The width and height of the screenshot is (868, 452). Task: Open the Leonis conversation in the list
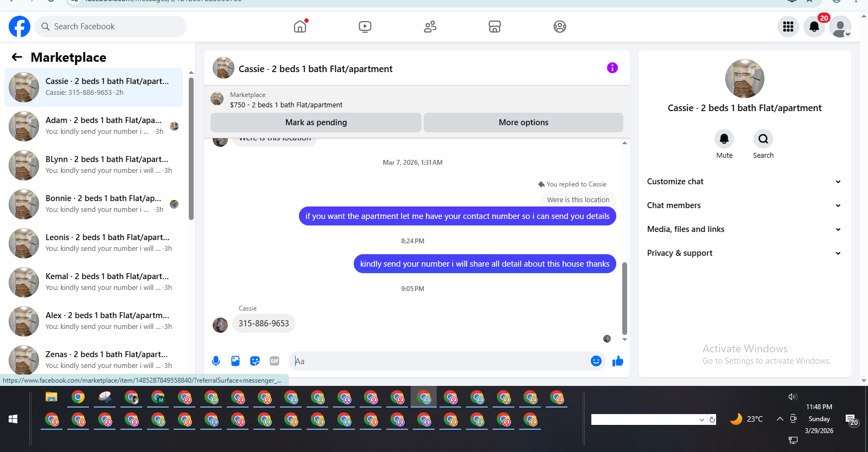93,243
